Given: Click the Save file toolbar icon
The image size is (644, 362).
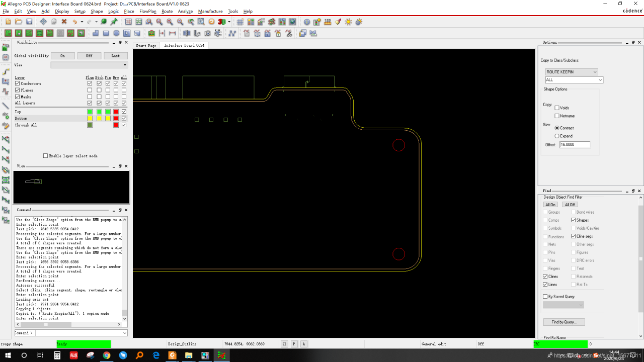Looking at the screenshot, I should click(29, 22).
